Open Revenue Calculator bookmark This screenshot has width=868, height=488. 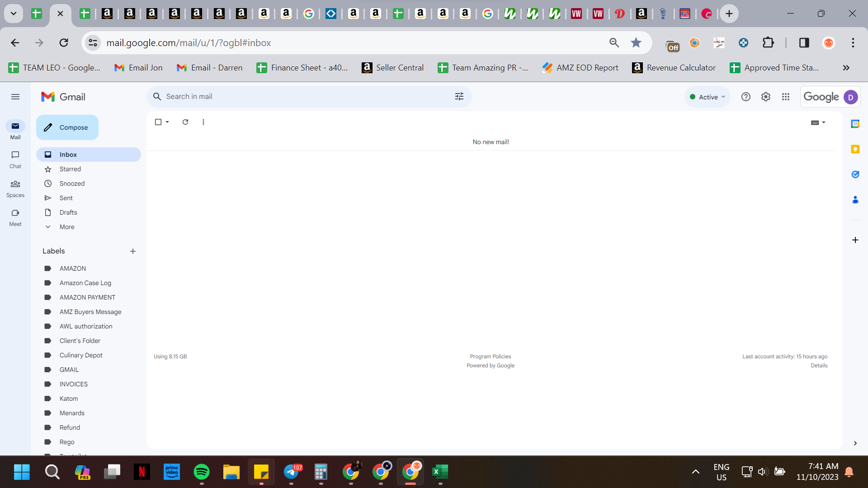(674, 68)
